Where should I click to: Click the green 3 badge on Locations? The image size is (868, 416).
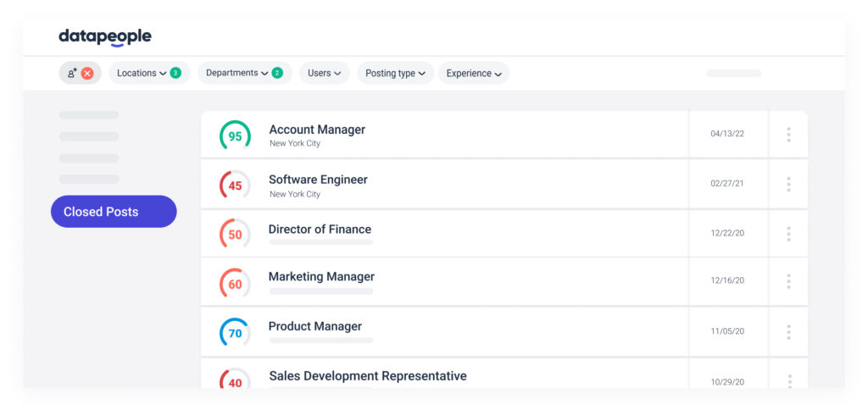175,73
